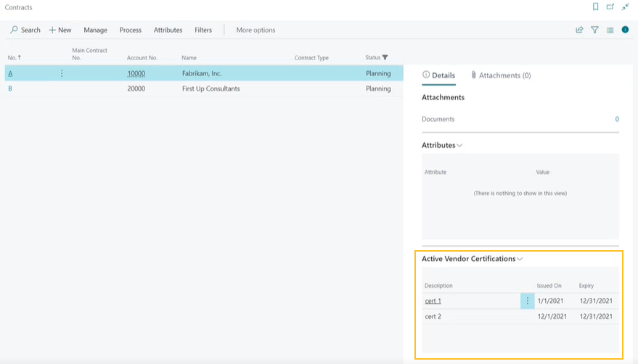Collapse the Active Vendor Certifications section
This screenshot has height=364, width=638.
tap(520, 259)
